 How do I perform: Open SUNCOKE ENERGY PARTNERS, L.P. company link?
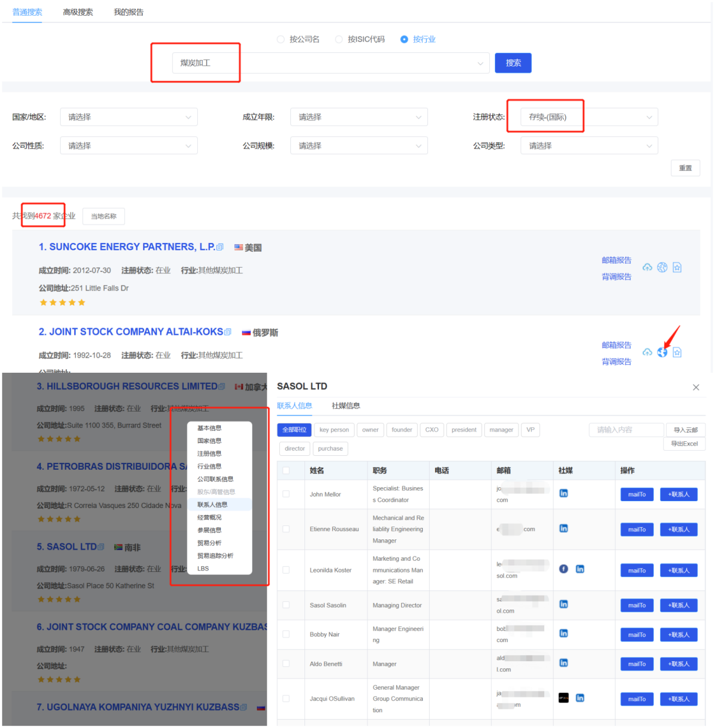coord(127,247)
